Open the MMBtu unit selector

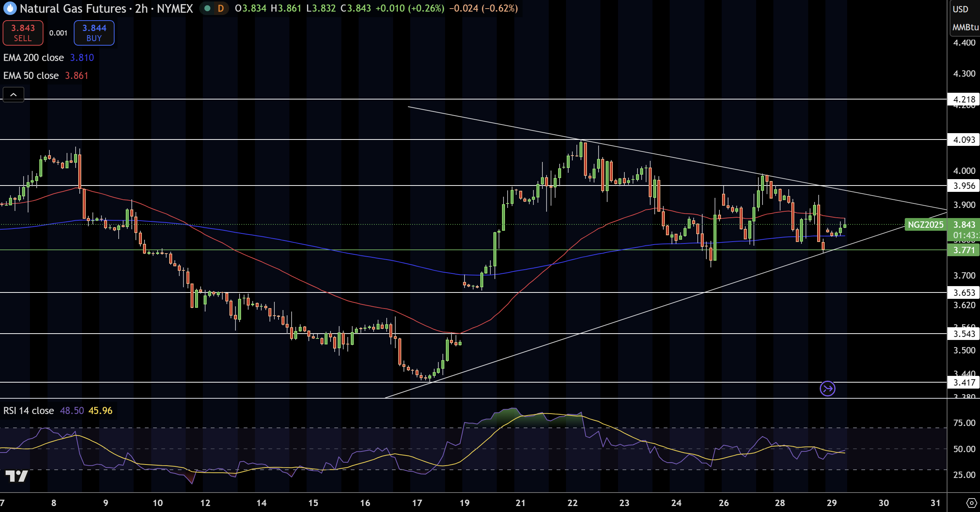[x=965, y=27]
